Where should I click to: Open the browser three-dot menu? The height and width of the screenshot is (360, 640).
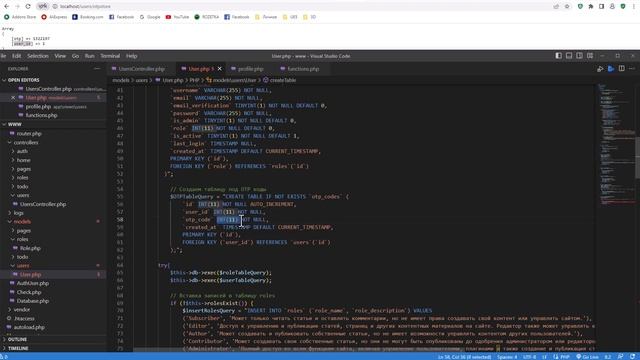tap(634, 6)
